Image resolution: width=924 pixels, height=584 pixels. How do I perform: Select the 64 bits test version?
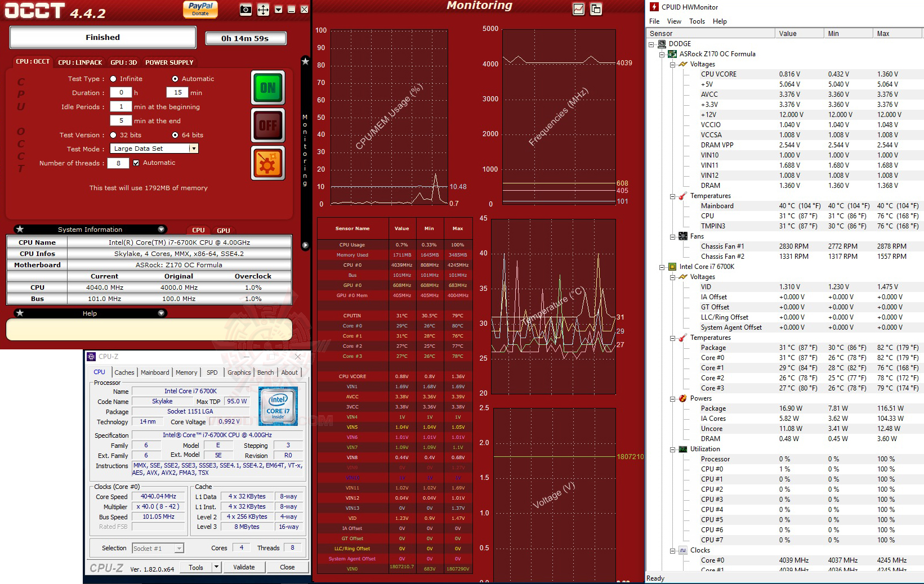coord(175,135)
